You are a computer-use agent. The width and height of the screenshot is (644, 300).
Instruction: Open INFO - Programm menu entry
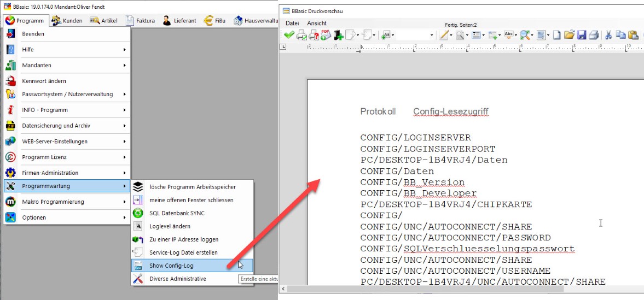tap(67, 110)
